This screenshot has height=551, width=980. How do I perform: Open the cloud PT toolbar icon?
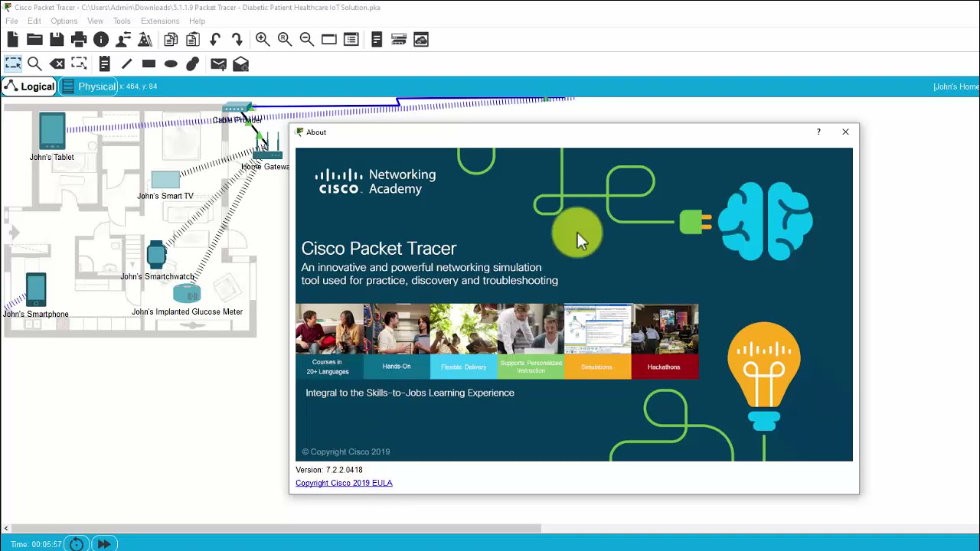421,40
